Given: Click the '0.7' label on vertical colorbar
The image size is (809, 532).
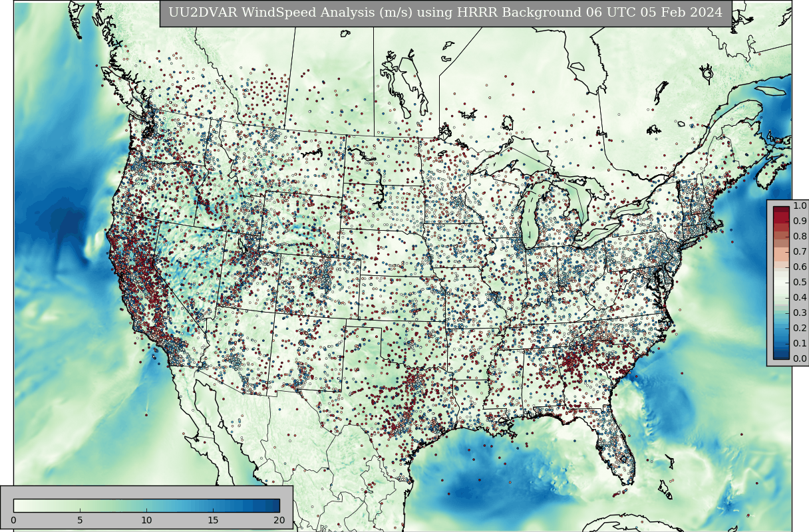Looking at the screenshot, I should [800, 252].
